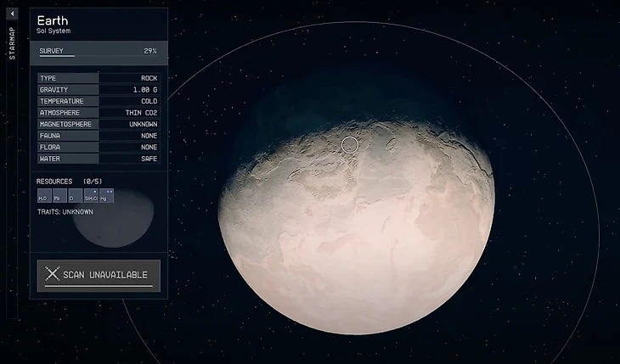This screenshot has height=364, width=620.
Task: Click the NONE value beside FAUNA
Action: (x=149, y=136)
